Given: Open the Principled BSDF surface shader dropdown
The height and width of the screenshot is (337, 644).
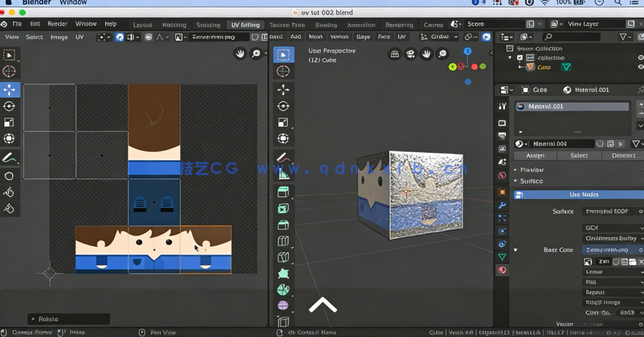Looking at the screenshot, I should [612, 211].
